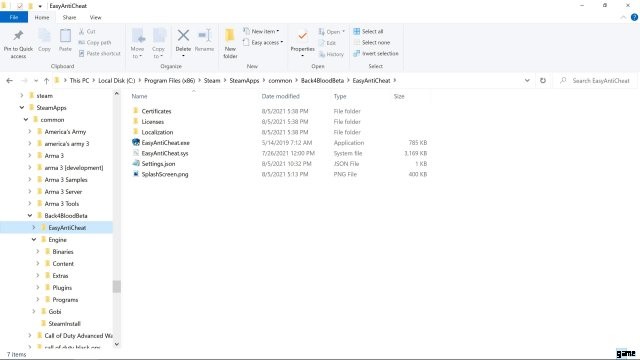The image size is (640, 360).
Task: Go up one folder level
Action: click(46, 81)
